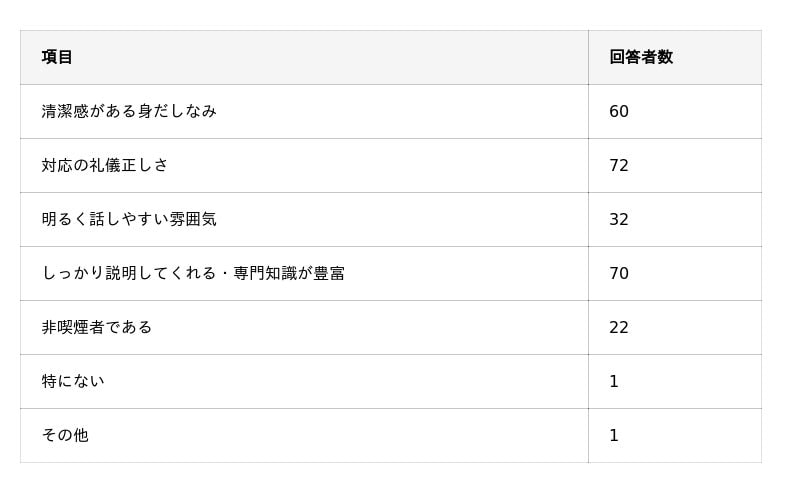Select the その他 item cell

pyautogui.click(x=64, y=435)
